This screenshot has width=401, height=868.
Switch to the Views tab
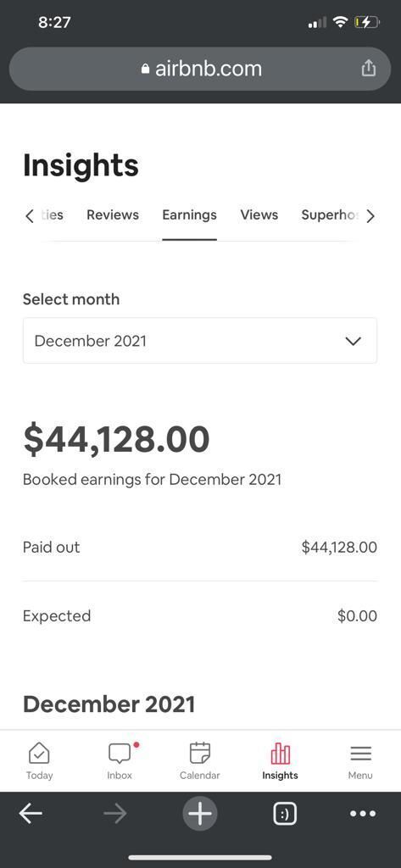[259, 214]
